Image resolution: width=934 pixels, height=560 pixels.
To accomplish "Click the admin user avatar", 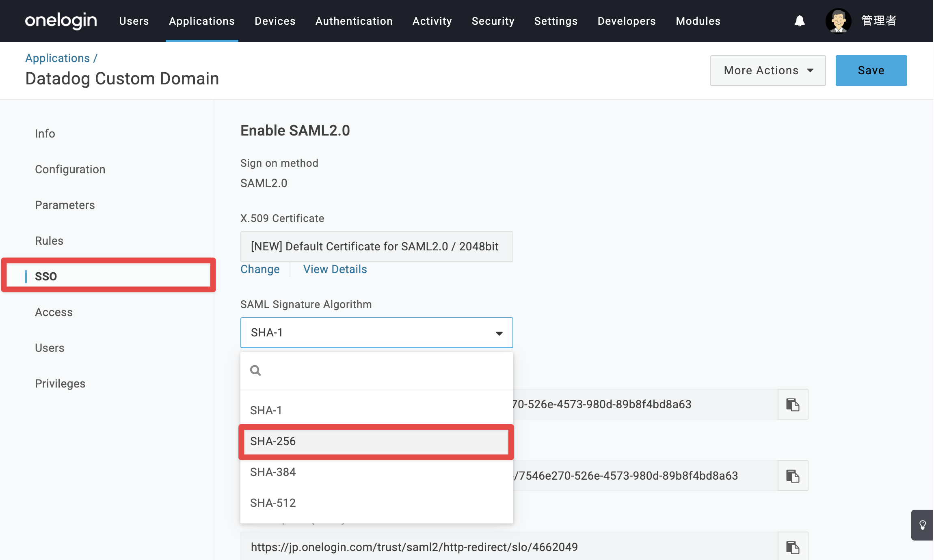I will [x=838, y=21].
